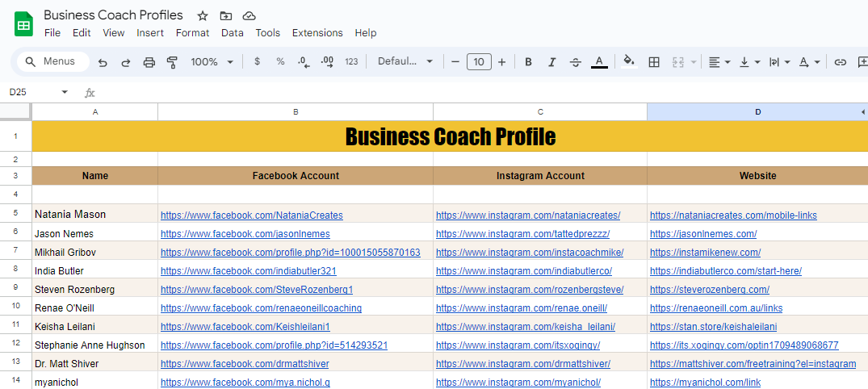Select row 13 header
This screenshot has width=868, height=389.
pyautogui.click(x=15, y=362)
